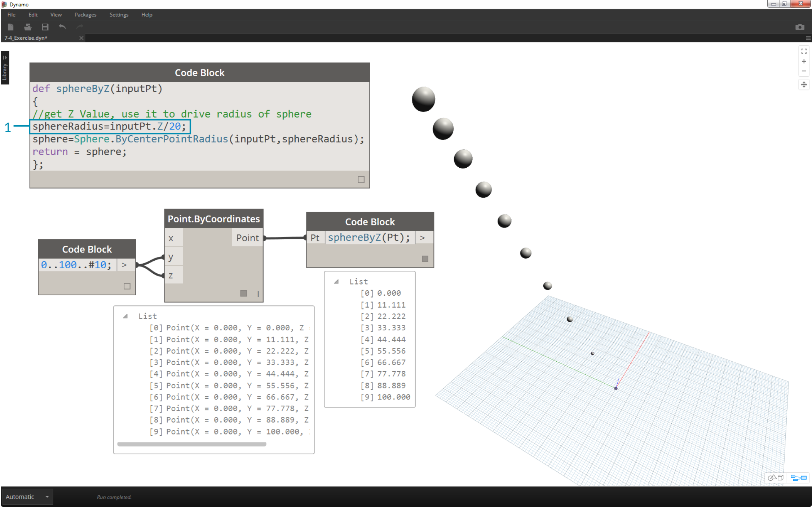Click the horizontal scrollbar in Point list
The width and height of the screenshot is (812, 507).
(192, 444)
